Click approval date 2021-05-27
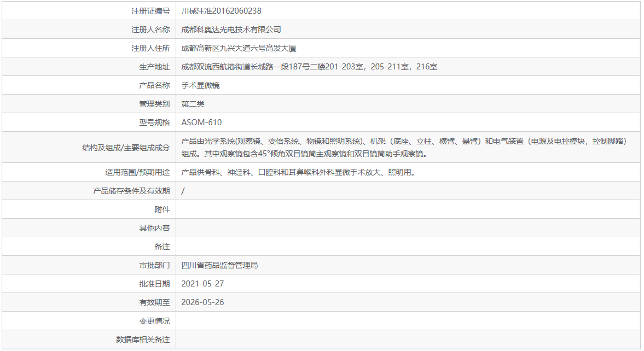 coord(202,284)
